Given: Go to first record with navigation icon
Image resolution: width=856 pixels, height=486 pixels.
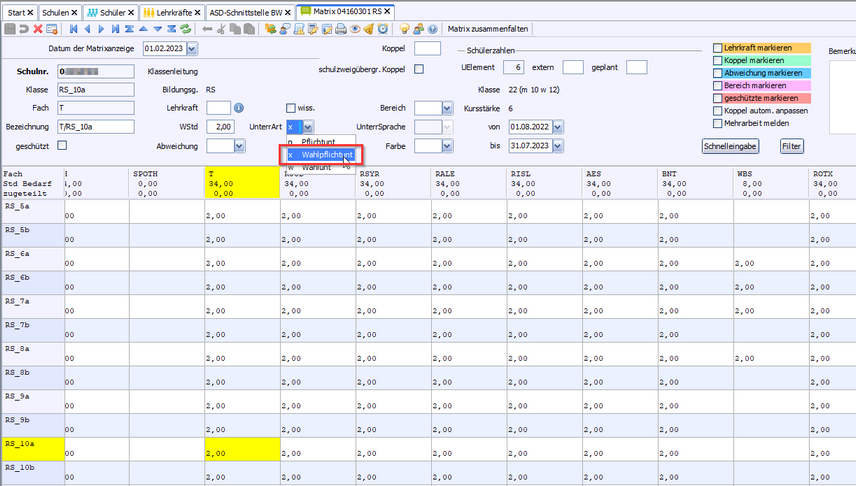Looking at the screenshot, I should coord(73,29).
